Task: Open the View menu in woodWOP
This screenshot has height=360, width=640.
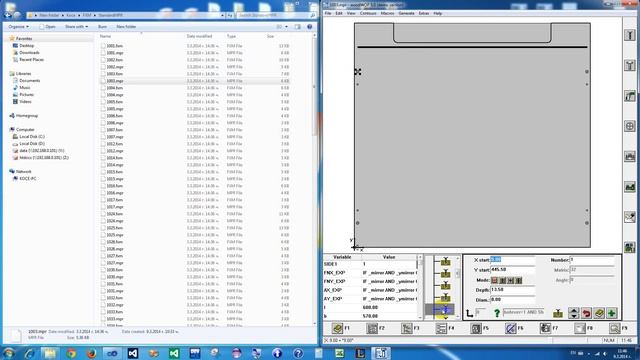Action: 351,13
